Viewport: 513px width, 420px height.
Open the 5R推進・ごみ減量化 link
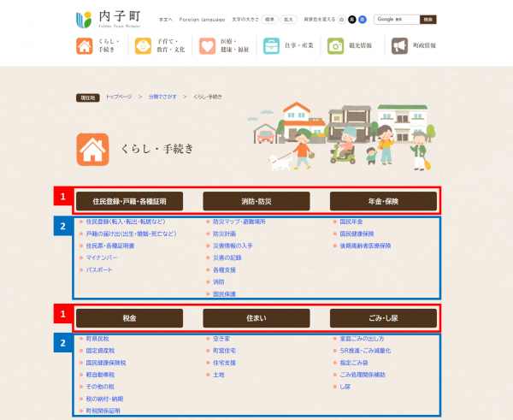pyautogui.click(x=365, y=351)
